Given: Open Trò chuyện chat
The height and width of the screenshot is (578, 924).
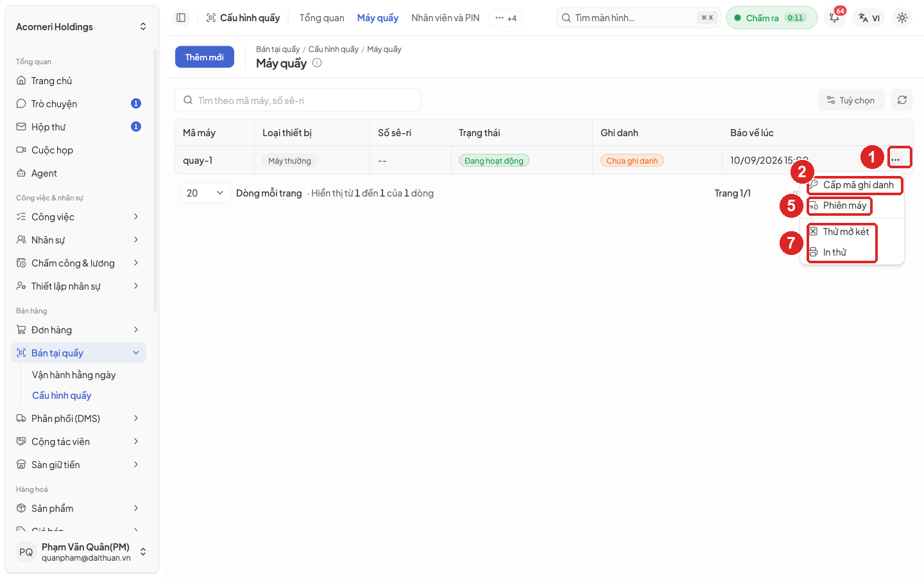Looking at the screenshot, I should (x=79, y=104).
